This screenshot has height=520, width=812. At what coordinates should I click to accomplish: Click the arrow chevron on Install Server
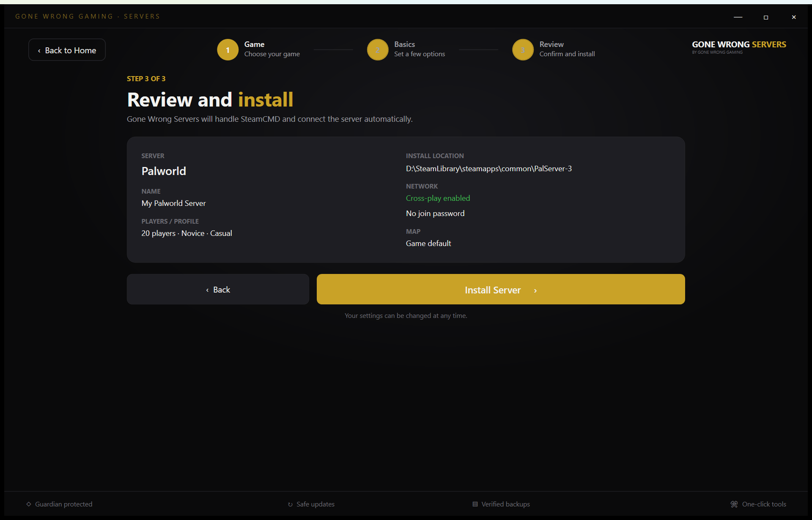[535, 290]
